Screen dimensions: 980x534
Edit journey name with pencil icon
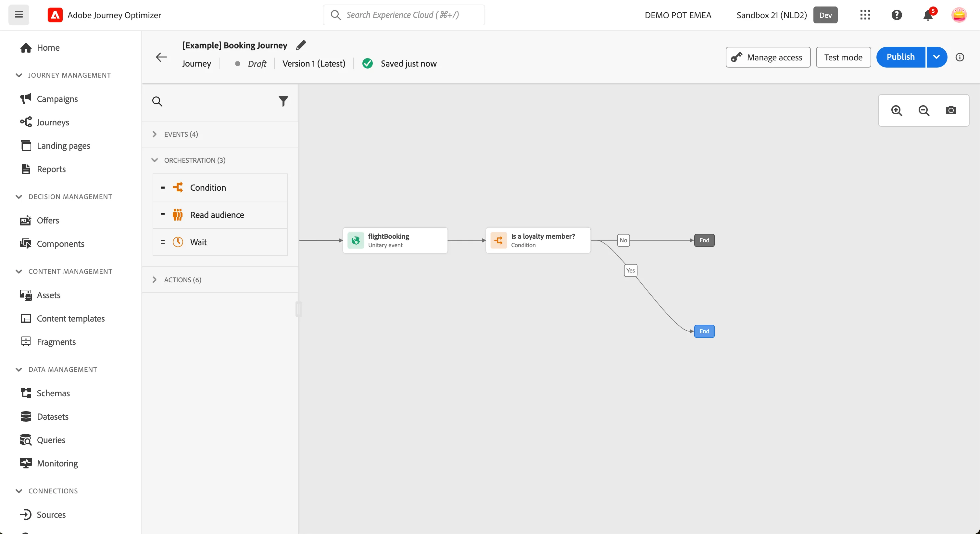(301, 45)
